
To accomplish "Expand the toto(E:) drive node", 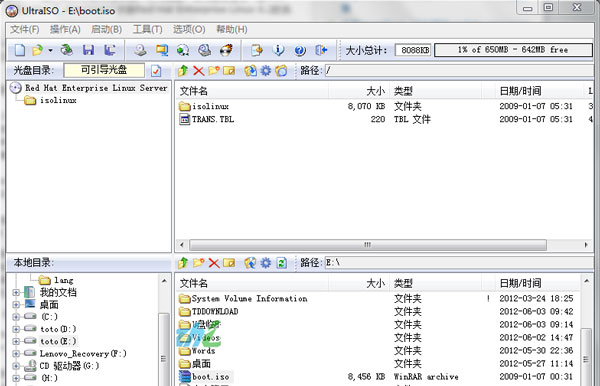I will (x=16, y=341).
